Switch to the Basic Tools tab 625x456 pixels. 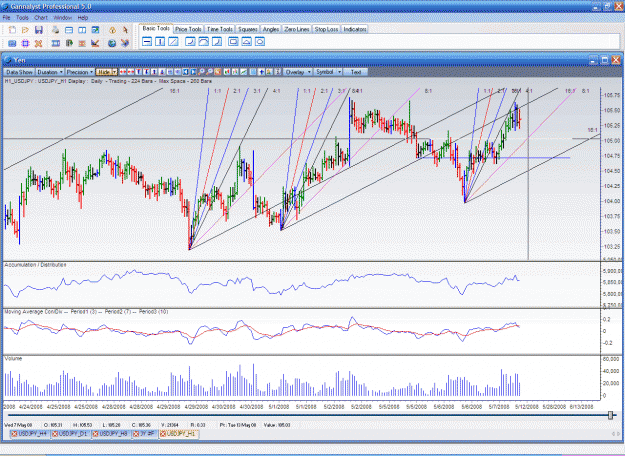pos(156,29)
